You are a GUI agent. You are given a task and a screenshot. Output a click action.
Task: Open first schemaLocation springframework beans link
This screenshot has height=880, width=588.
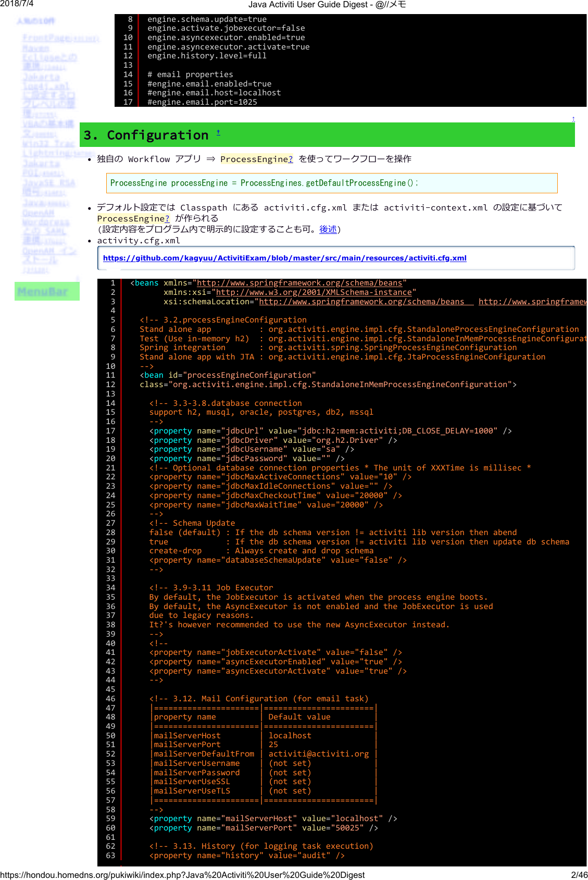366,302
